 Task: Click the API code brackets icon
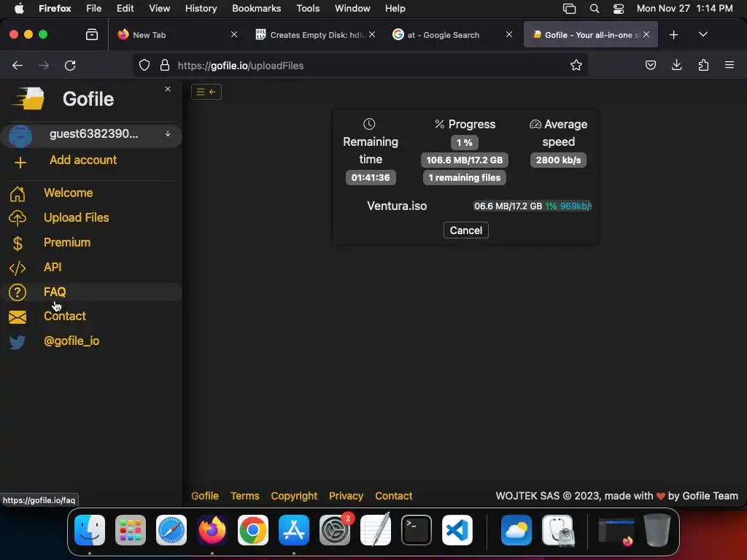pyautogui.click(x=18, y=268)
